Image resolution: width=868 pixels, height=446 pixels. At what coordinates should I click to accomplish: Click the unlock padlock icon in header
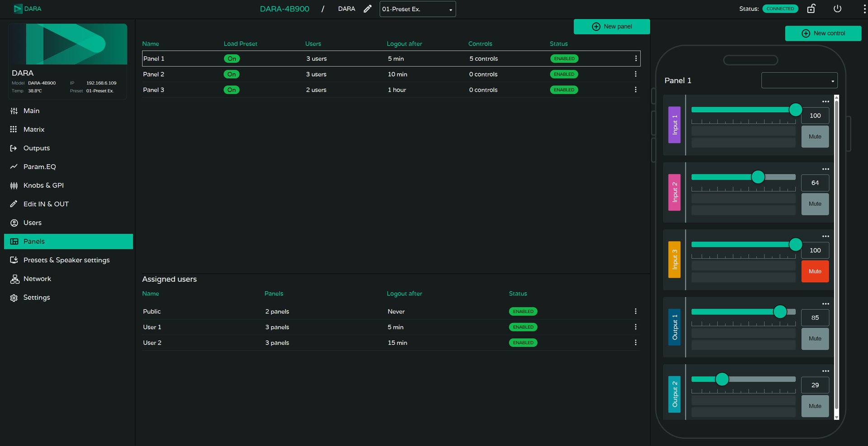pos(811,9)
